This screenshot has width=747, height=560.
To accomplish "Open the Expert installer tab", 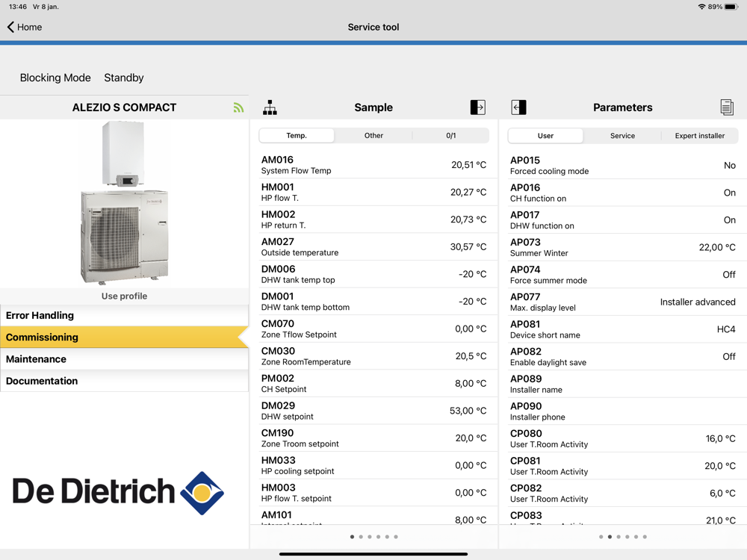I will click(700, 136).
